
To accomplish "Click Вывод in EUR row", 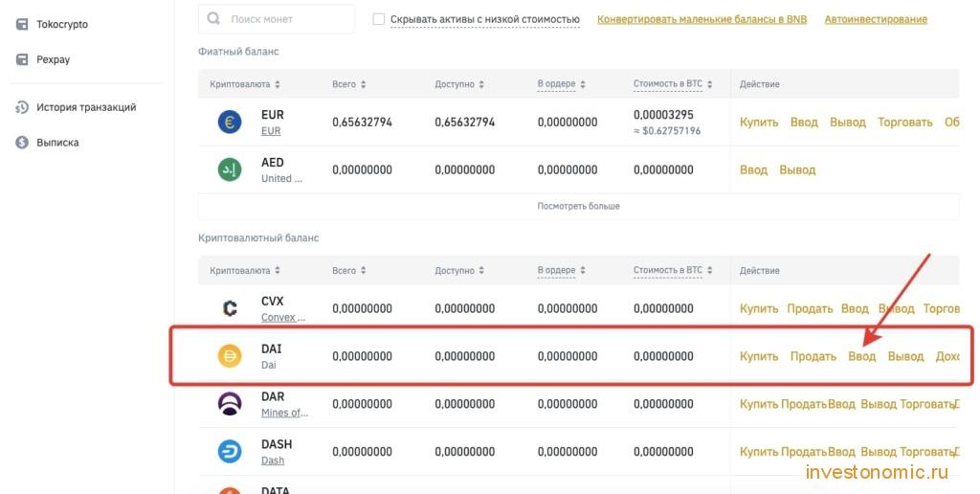I will 848,122.
